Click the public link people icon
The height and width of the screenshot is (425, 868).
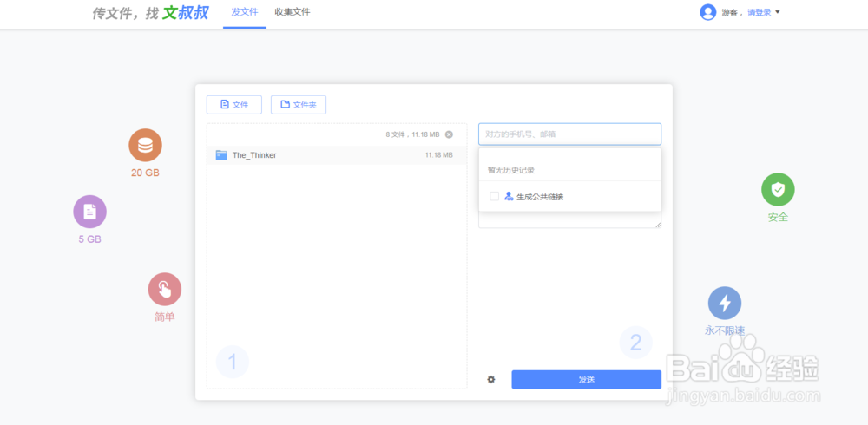coord(509,196)
